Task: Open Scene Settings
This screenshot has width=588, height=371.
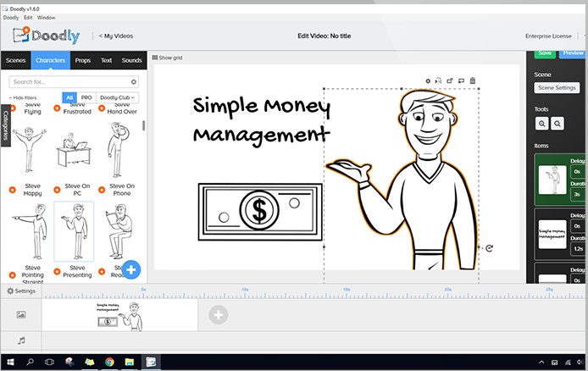Action: coord(557,88)
